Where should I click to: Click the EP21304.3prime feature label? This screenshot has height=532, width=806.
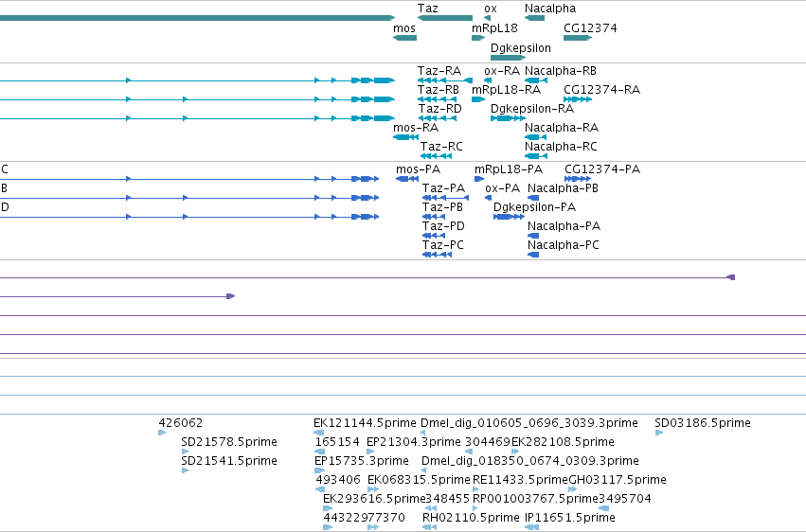[414, 442]
